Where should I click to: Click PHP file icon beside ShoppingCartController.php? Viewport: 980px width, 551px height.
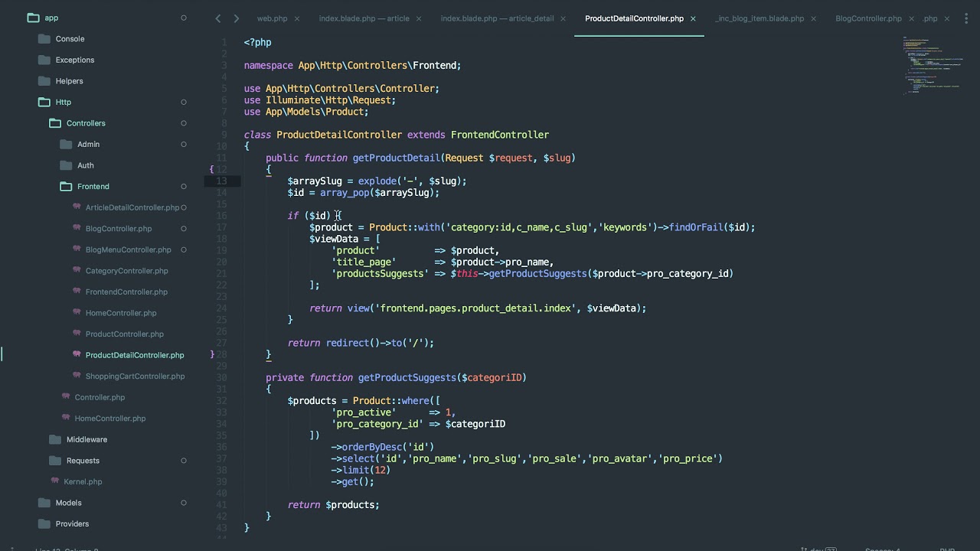77,376
